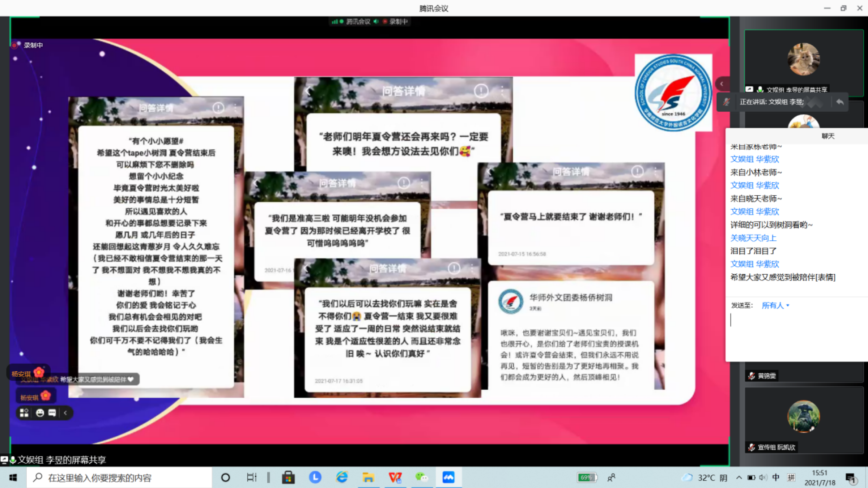Click the reply arrow in speaking bar

pos(840,102)
